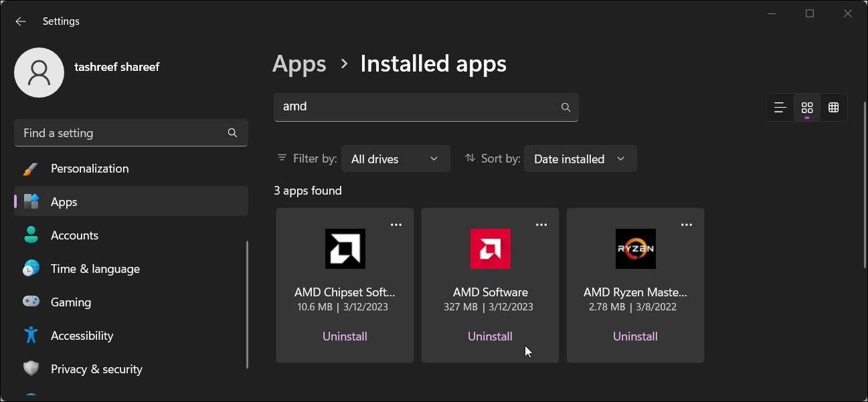Image resolution: width=868 pixels, height=402 pixels.
Task: Click the Ryzen Master logo icon
Action: tap(636, 249)
